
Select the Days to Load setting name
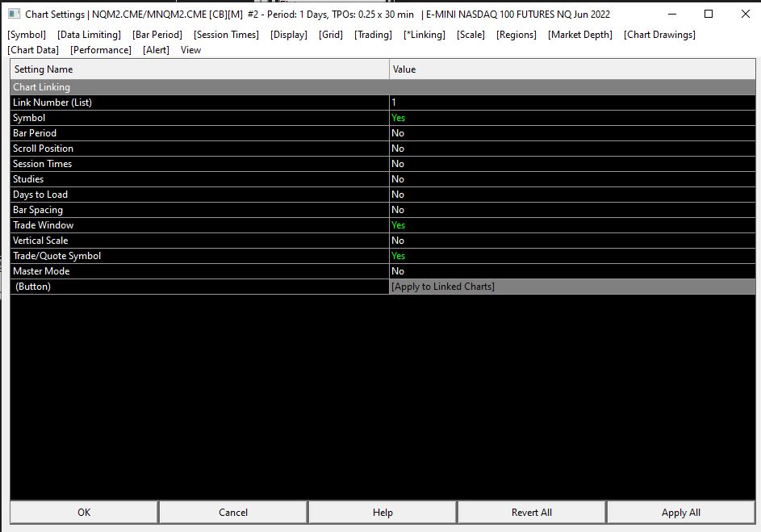click(x=199, y=195)
